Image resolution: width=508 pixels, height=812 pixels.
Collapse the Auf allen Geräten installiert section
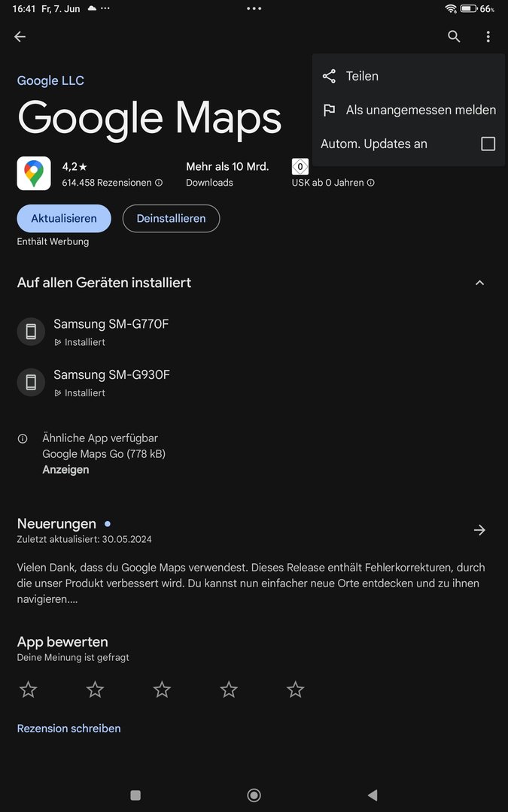pyautogui.click(x=479, y=283)
